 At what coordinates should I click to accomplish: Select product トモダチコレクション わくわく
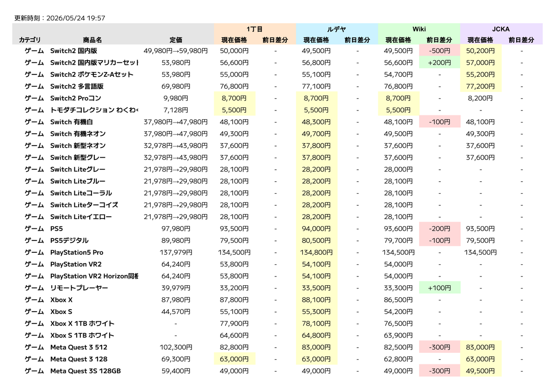[94, 110]
